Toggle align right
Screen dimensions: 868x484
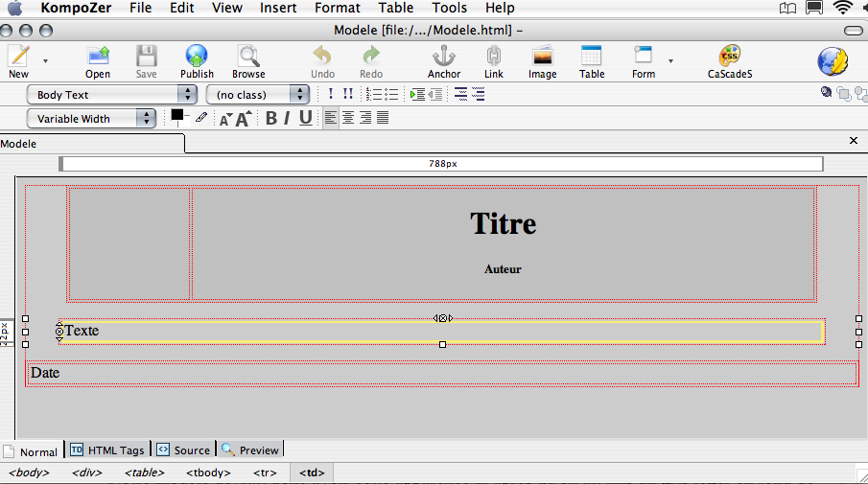click(364, 118)
